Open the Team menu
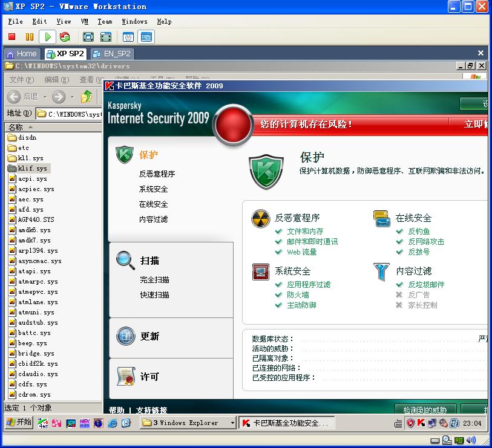 click(105, 21)
